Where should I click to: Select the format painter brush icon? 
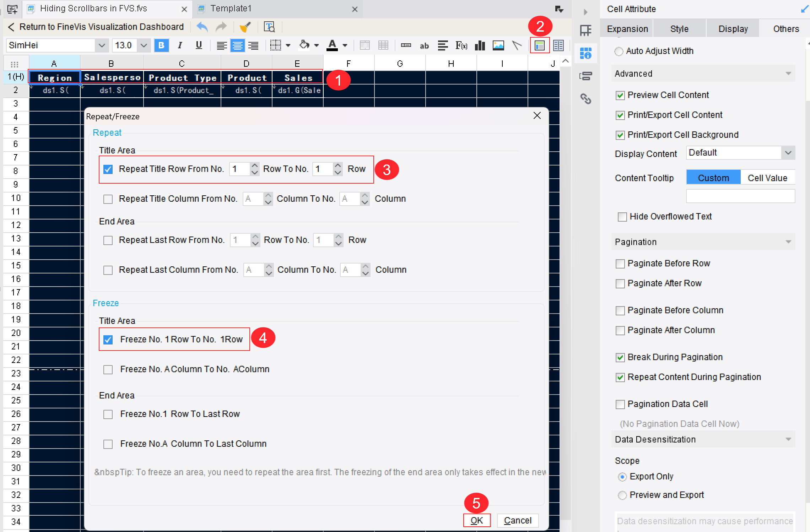pos(245,27)
